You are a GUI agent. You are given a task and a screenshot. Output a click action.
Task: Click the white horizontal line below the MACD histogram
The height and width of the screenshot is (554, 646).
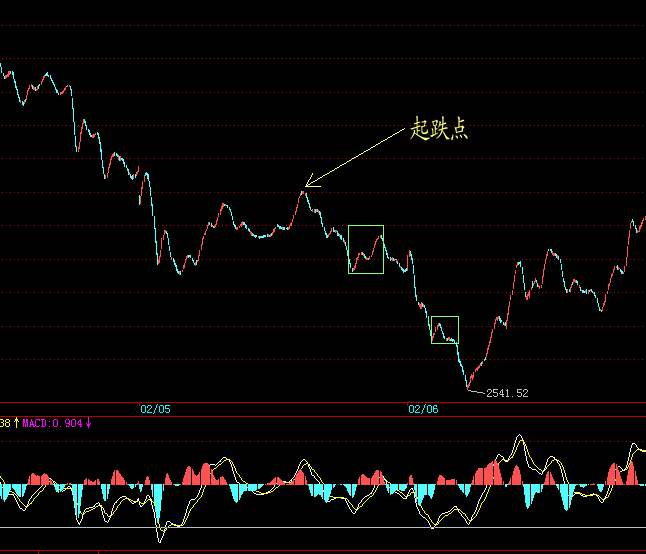323,528
